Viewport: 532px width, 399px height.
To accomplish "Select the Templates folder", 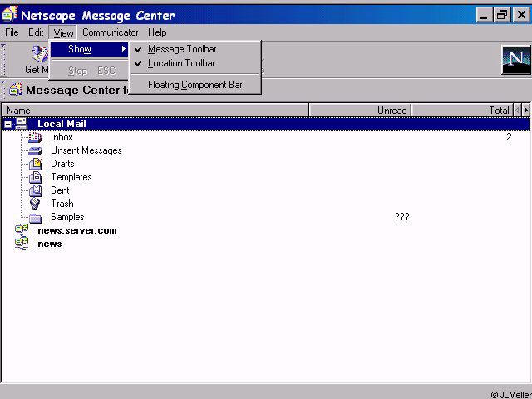I will click(x=71, y=177).
